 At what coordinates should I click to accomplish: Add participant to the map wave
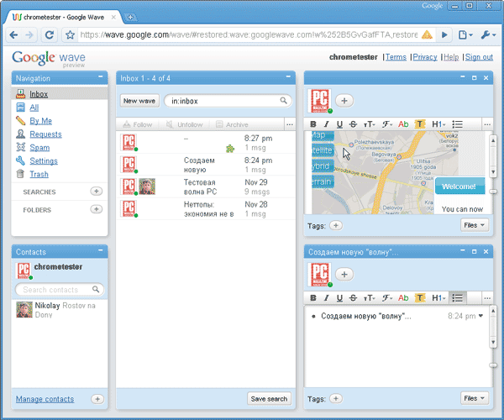(x=344, y=101)
